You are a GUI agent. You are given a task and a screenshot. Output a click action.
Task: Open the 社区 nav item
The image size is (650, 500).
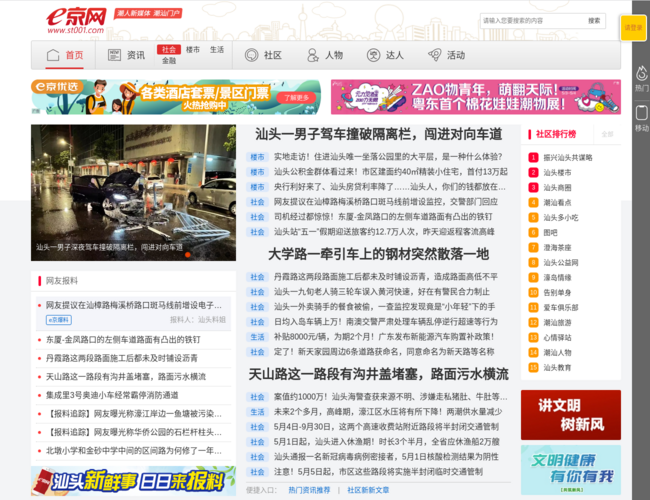273,55
